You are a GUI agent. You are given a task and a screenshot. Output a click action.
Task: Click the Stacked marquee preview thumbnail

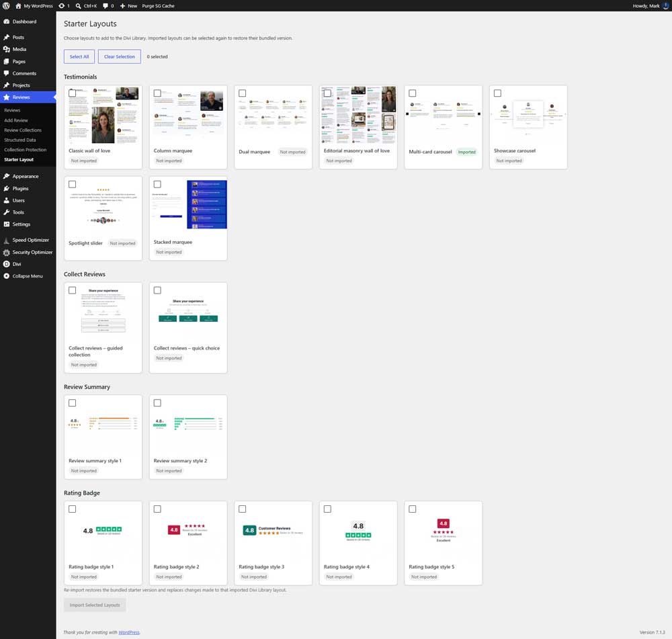point(188,205)
